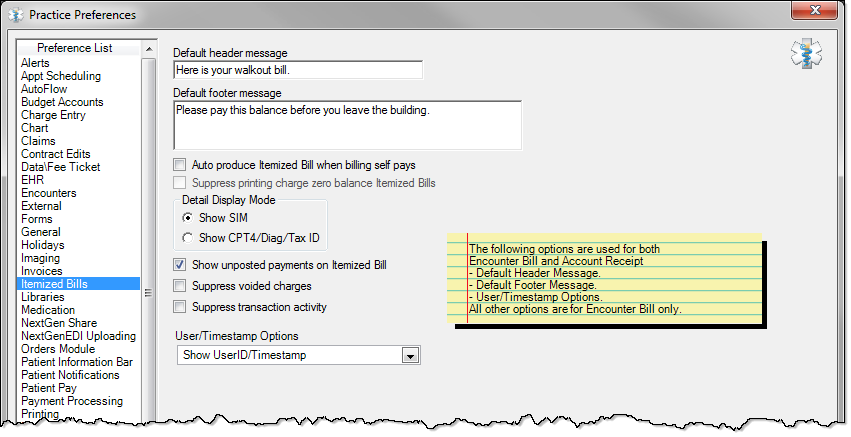Image resolution: width=851 pixels, height=437 pixels.
Task: Enable Suppress voided charges checkbox
Action: pos(179,286)
